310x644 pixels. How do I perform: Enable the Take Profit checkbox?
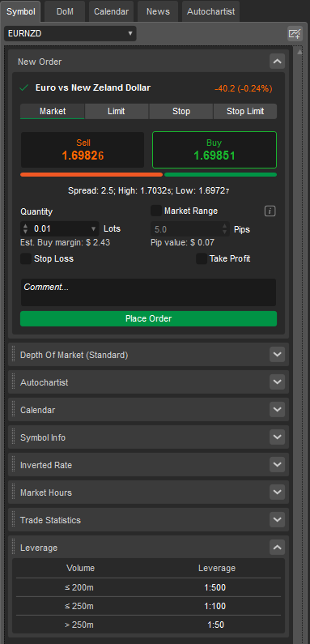(202, 258)
